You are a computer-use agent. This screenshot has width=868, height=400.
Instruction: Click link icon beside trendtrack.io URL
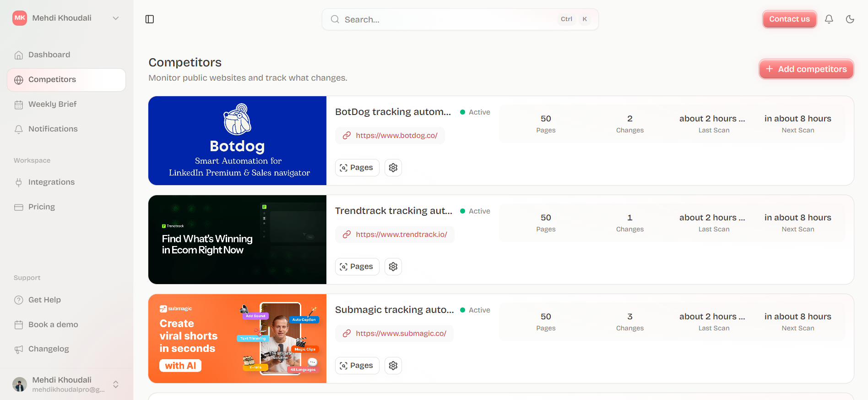(347, 235)
